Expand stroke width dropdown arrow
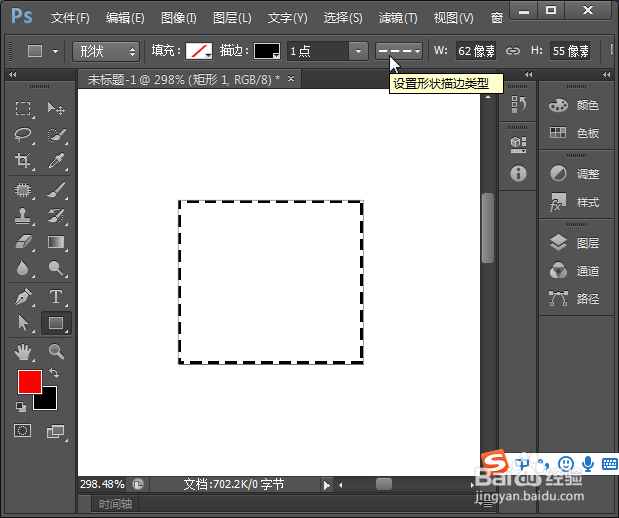This screenshot has width=619, height=518. 358,51
